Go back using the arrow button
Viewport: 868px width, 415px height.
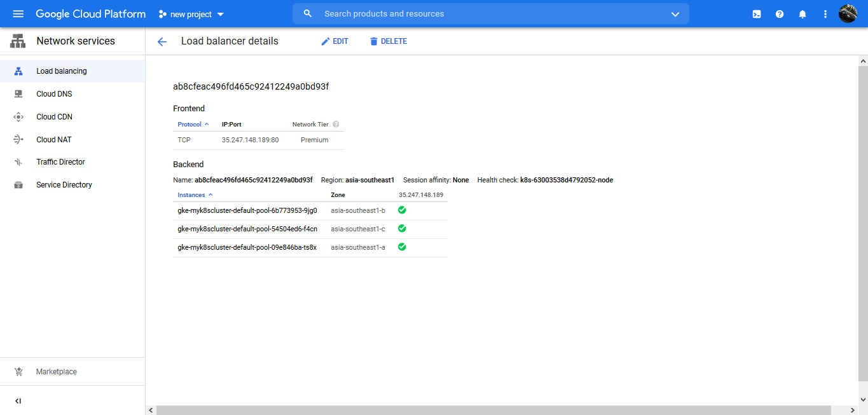coord(162,41)
